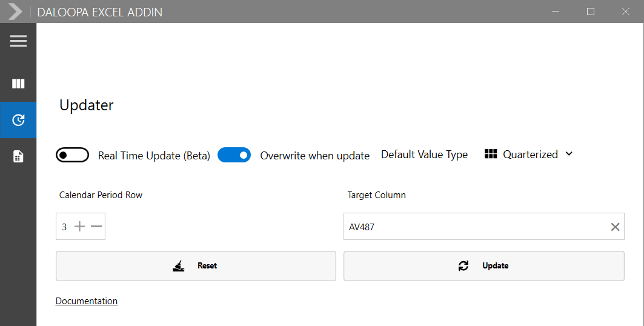Disable Overwrite when update toggle
The height and width of the screenshot is (326, 644).
click(x=234, y=155)
